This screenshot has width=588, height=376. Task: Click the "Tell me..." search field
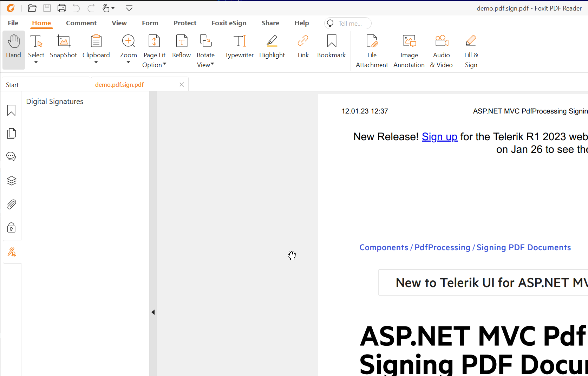click(x=350, y=24)
